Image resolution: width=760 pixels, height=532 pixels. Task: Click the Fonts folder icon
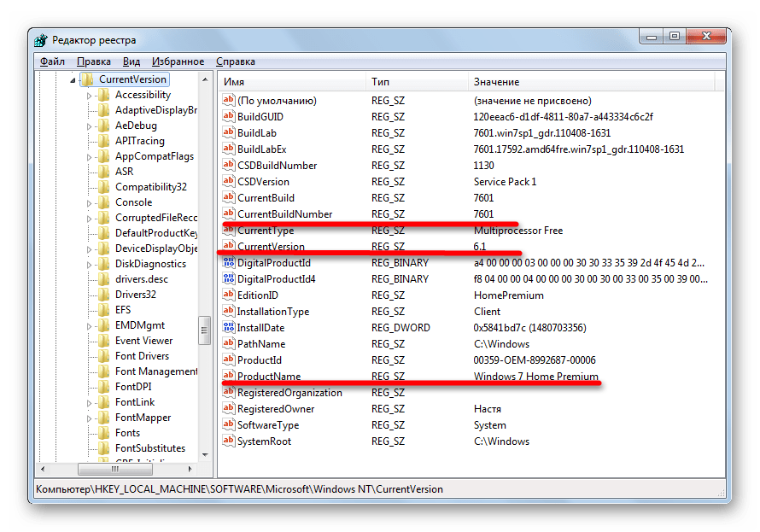[103, 433]
